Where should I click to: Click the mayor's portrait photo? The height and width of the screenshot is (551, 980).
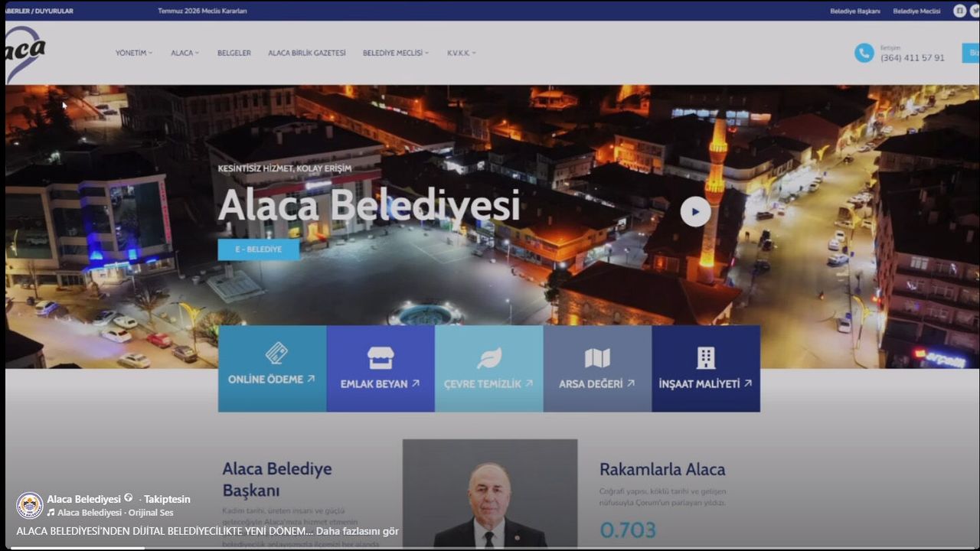[x=490, y=494]
